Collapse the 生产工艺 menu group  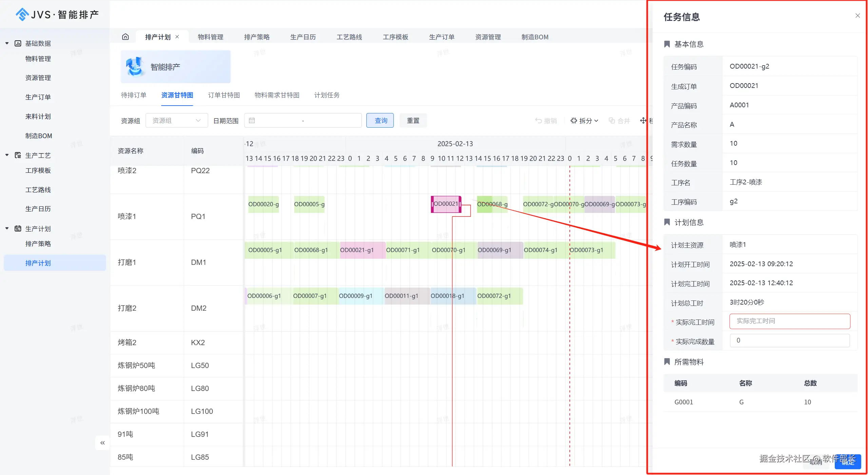(7, 155)
